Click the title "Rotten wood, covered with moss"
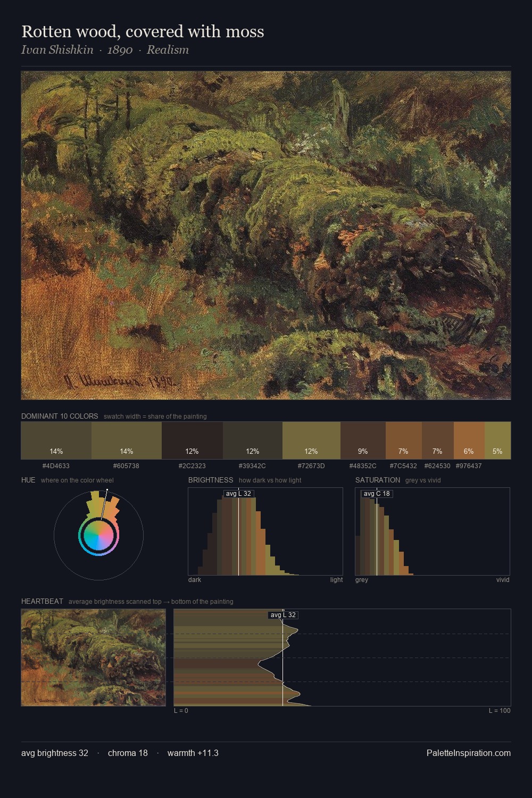 pos(143,31)
